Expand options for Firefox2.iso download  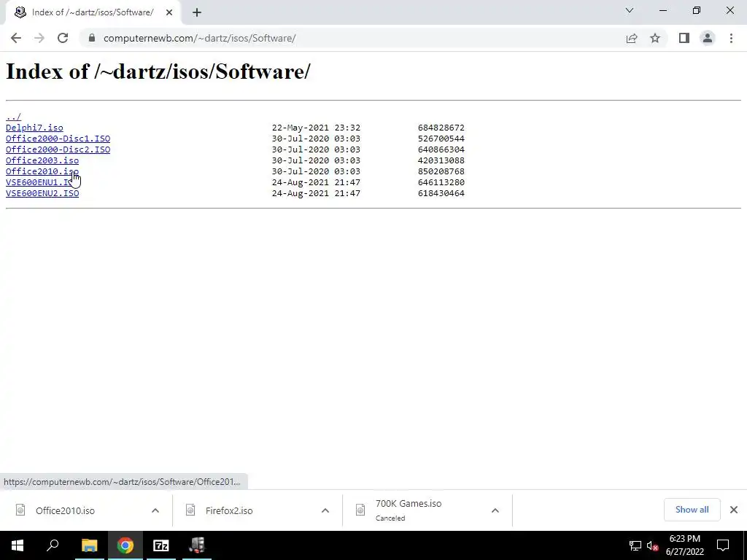pos(325,510)
